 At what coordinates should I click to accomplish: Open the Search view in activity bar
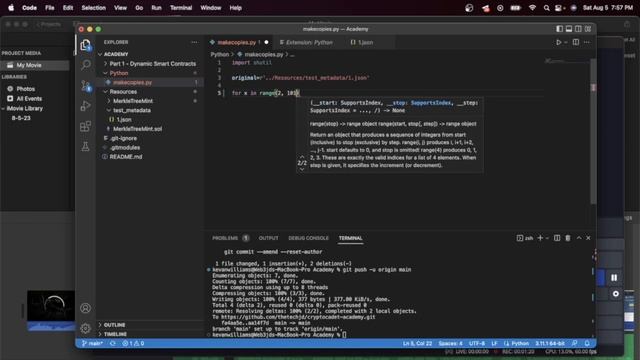86,64
